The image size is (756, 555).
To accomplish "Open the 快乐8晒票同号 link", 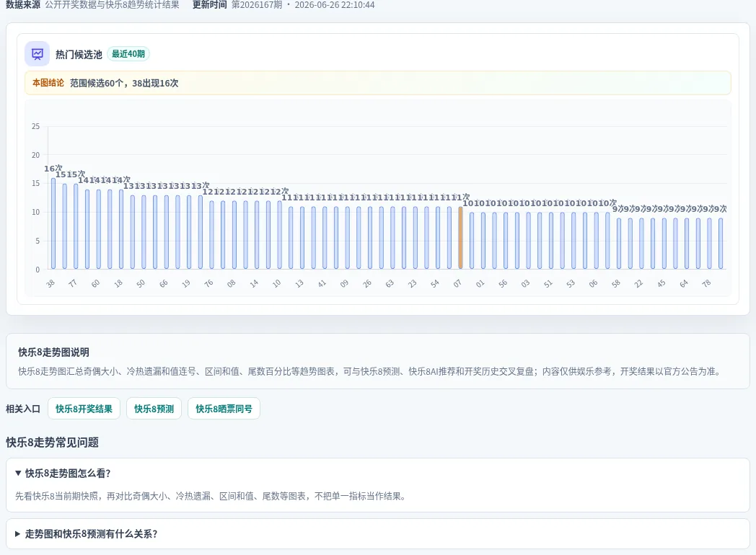I will point(224,409).
